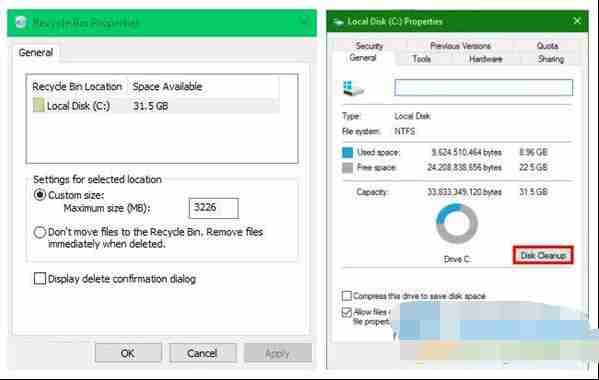This screenshot has width=599, height=380.
Task: Click the Apply button
Action: (x=278, y=353)
